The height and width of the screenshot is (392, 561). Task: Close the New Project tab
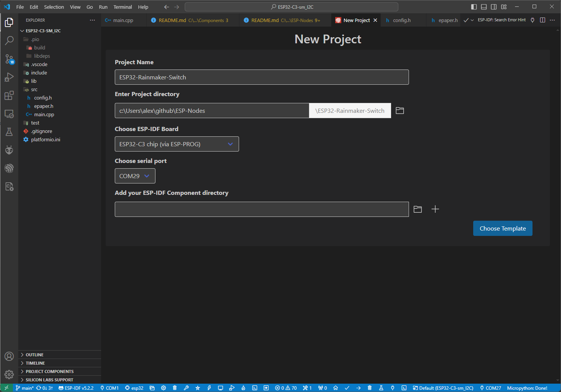(375, 20)
